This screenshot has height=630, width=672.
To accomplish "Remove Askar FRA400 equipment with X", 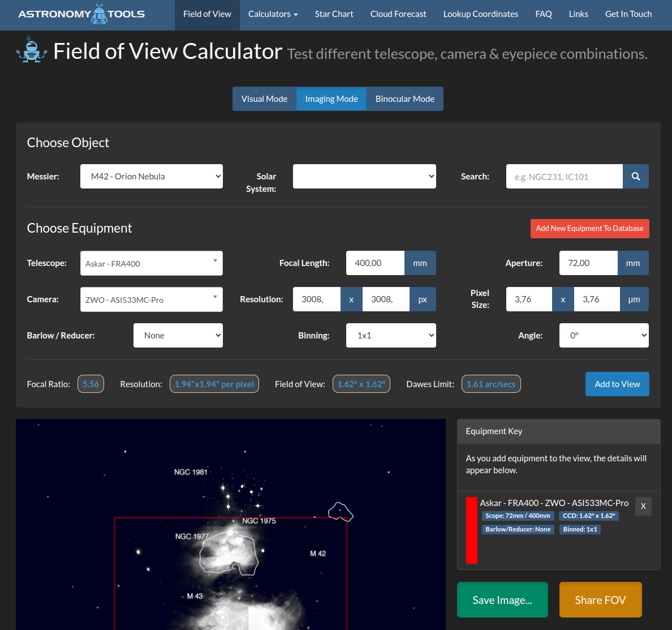I will click(x=643, y=506).
